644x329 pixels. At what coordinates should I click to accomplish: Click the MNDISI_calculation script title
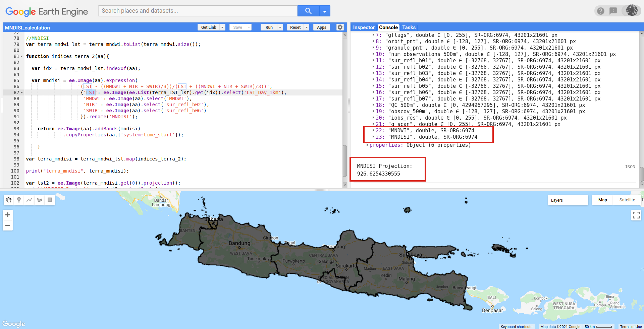point(27,28)
